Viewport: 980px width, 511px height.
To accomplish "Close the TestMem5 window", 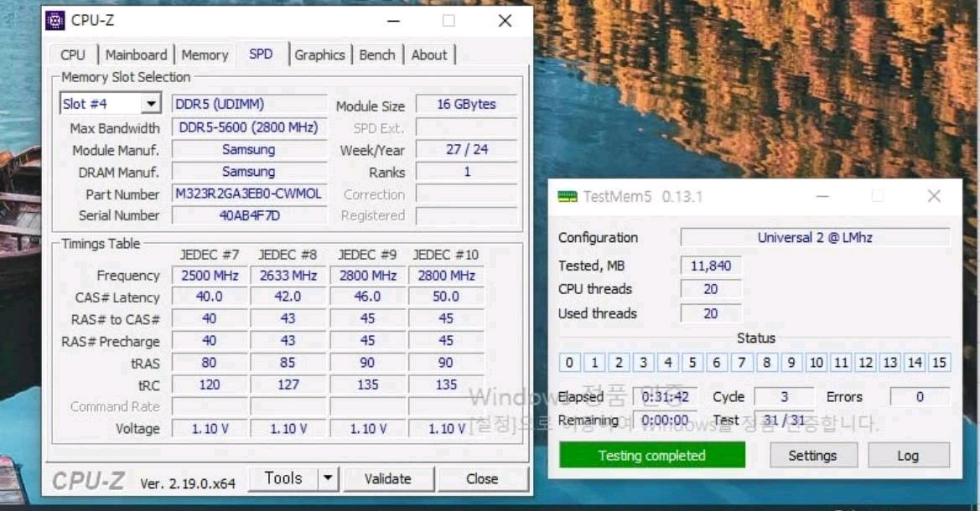I will click(x=934, y=197).
